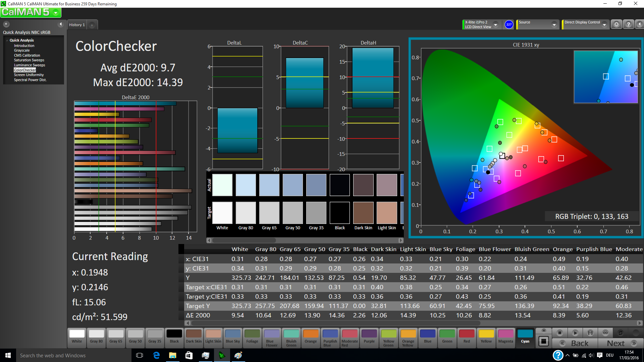Start reading series with the play button
Image resolution: width=644 pixels, height=362 pixels.
575,333
